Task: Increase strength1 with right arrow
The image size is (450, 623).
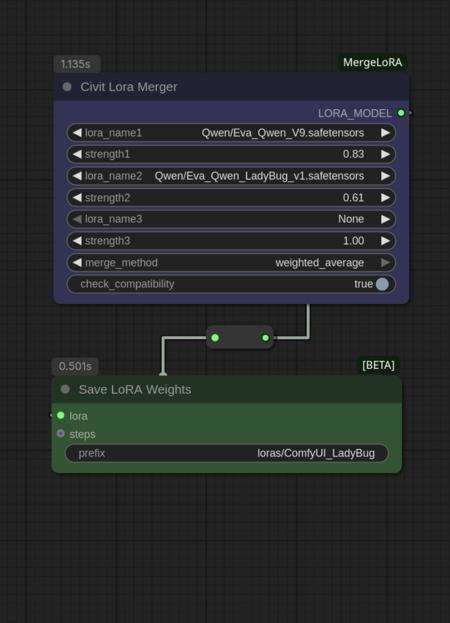Action: 385,154
